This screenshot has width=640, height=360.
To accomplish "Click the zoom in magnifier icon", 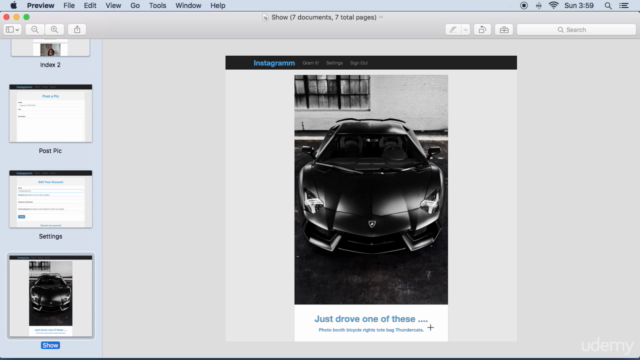I will click(x=54, y=29).
